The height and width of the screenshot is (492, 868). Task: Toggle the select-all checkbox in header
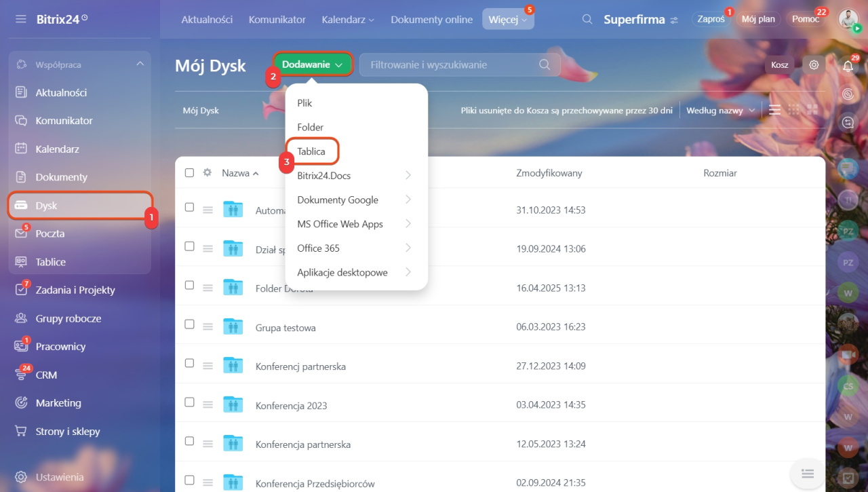pos(190,172)
